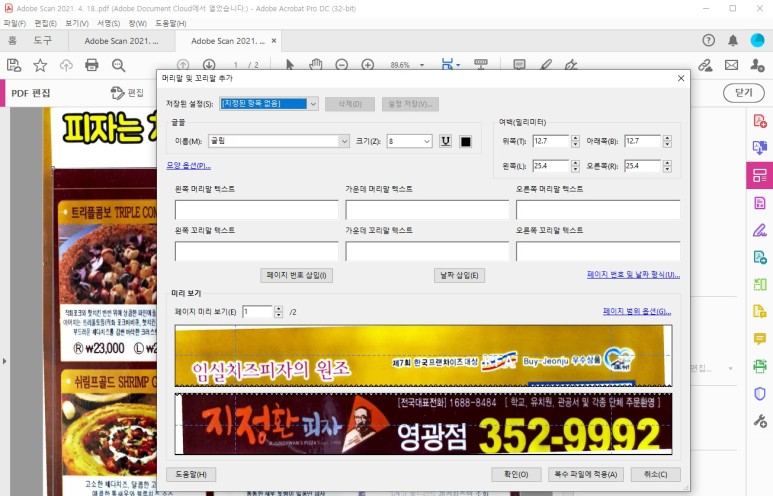Screen dimensions: 773x496
Task: Adjust the page preview number stepper
Action: click(x=279, y=312)
